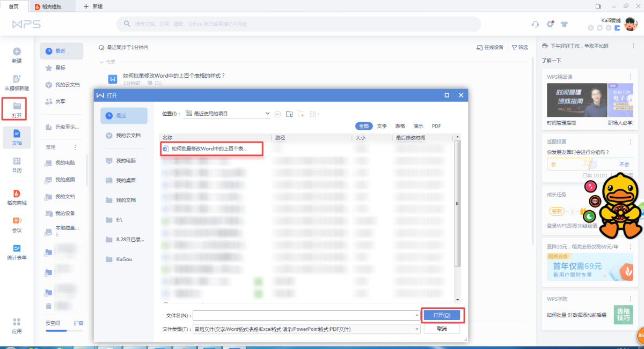This screenshot has width=644, height=349.
Task: Click the 取消 cancel button
Action: (442, 329)
